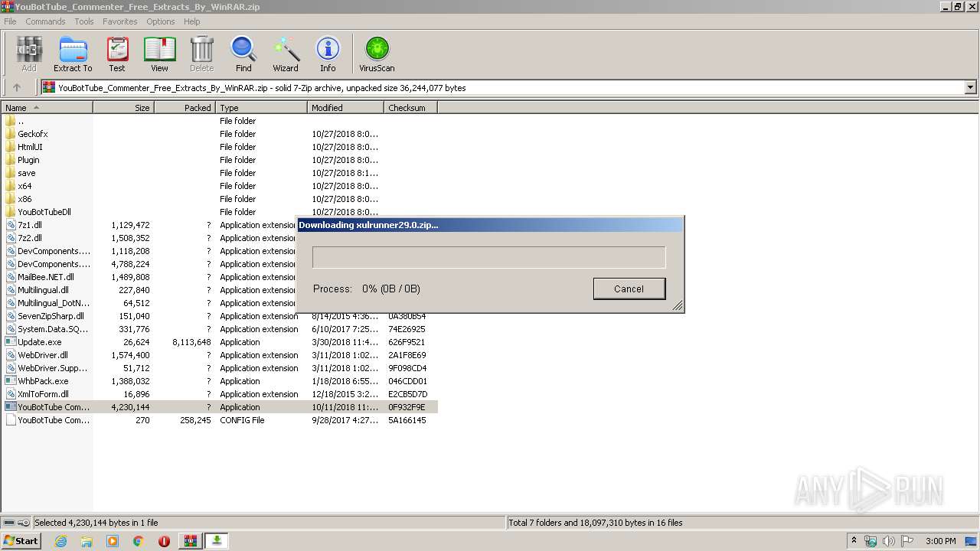The height and width of the screenshot is (551, 980).
Task: Show archive Info icon
Action: (328, 54)
